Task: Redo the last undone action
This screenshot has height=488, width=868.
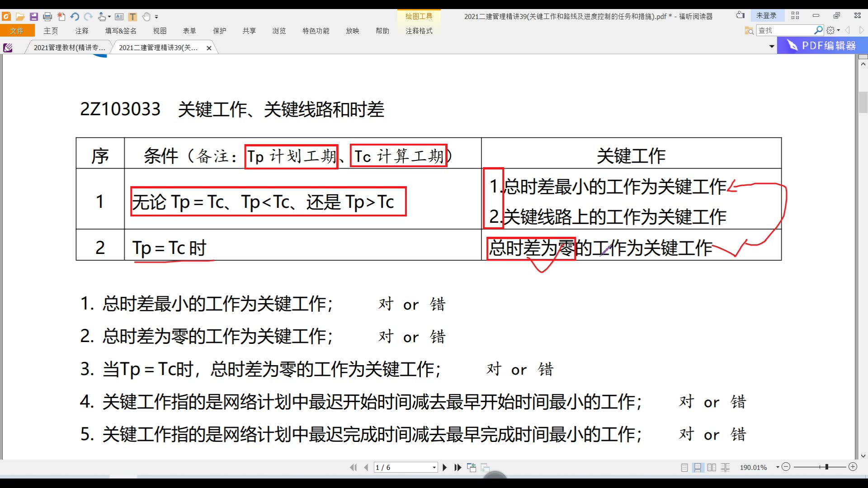Action: coord(88,17)
